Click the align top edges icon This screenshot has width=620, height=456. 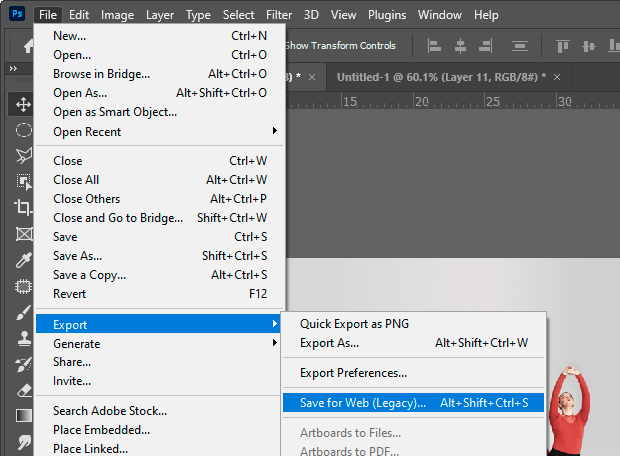point(562,45)
